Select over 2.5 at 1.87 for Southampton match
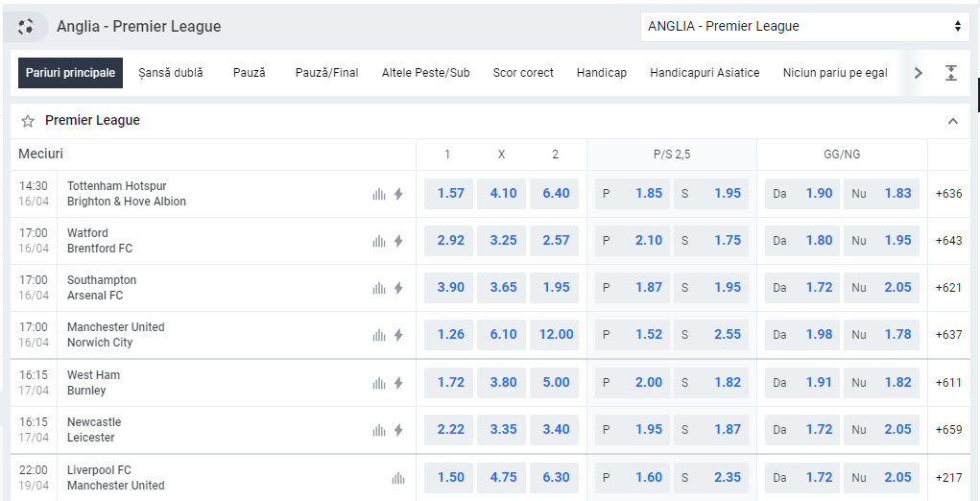The image size is (980, 501). (632, 288)
